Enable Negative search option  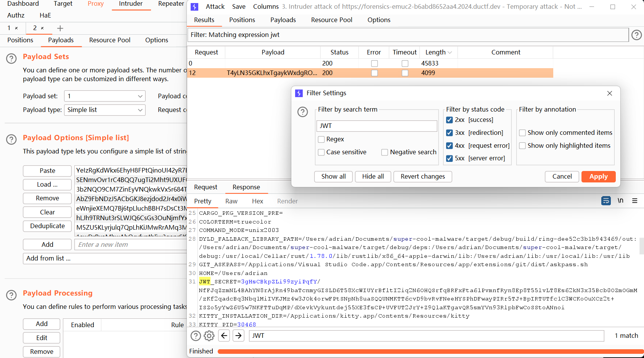[385, 152]
